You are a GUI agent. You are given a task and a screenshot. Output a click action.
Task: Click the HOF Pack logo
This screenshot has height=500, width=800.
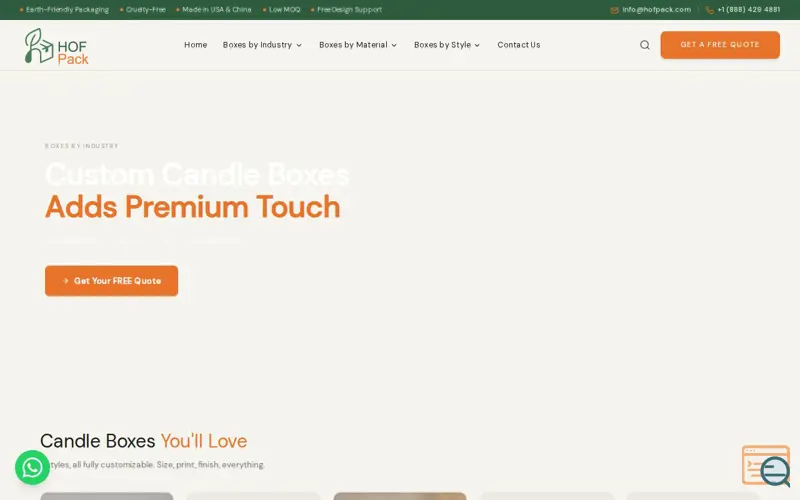(56, 46)
